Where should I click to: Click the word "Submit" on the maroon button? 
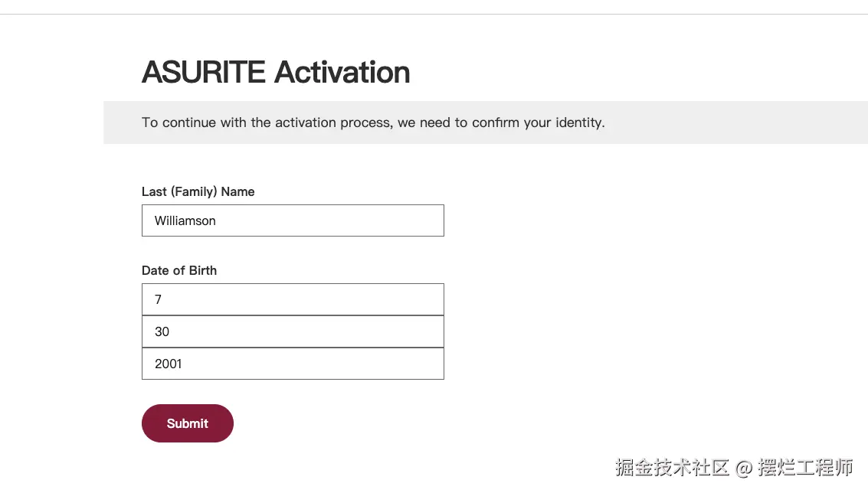187,423
